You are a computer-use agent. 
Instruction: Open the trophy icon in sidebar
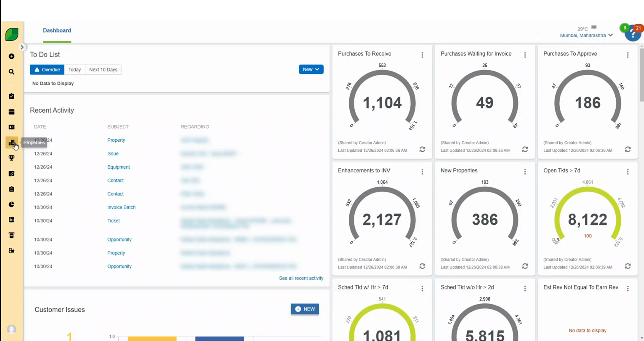pos(12,158)
